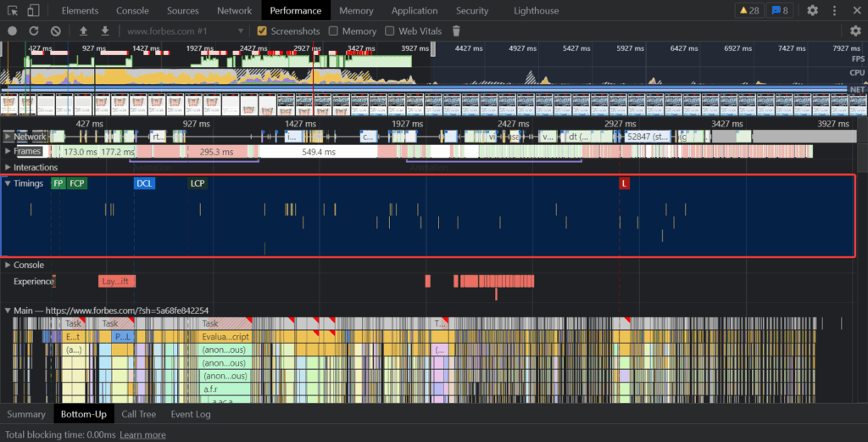Select the LCP timing marker

tap(198, 183)
